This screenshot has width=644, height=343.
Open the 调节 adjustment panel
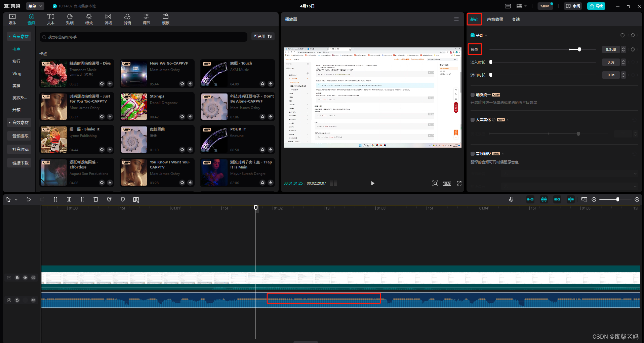click(147, 19)
